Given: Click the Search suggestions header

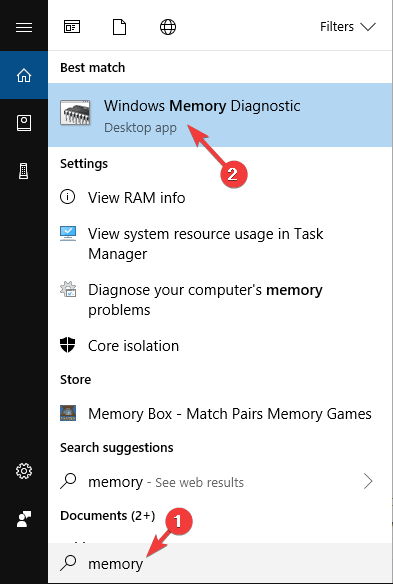Looking at the screenshot, I should [x=117, y=447].
